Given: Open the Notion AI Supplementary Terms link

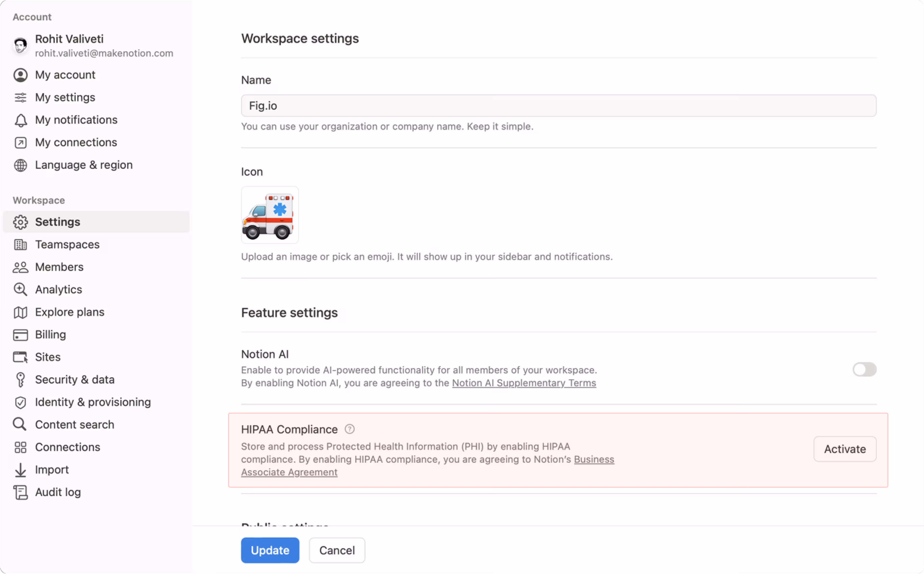Looking at the screenshot, I should click(524, 383).
